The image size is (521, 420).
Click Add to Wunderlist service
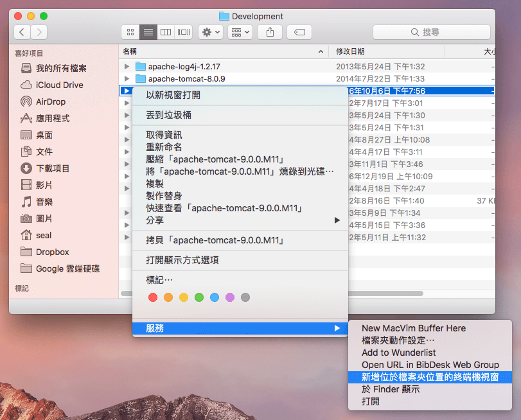click(x=398, y=353)
